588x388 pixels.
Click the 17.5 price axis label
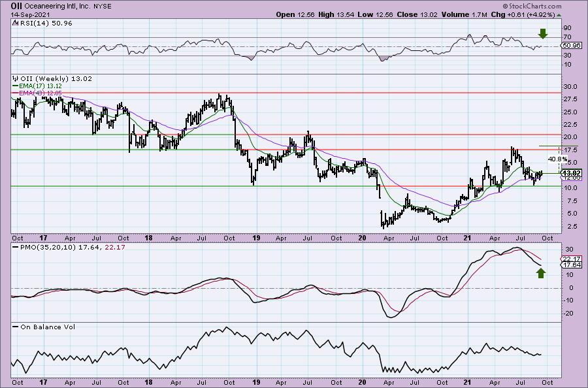click(571, 150)
